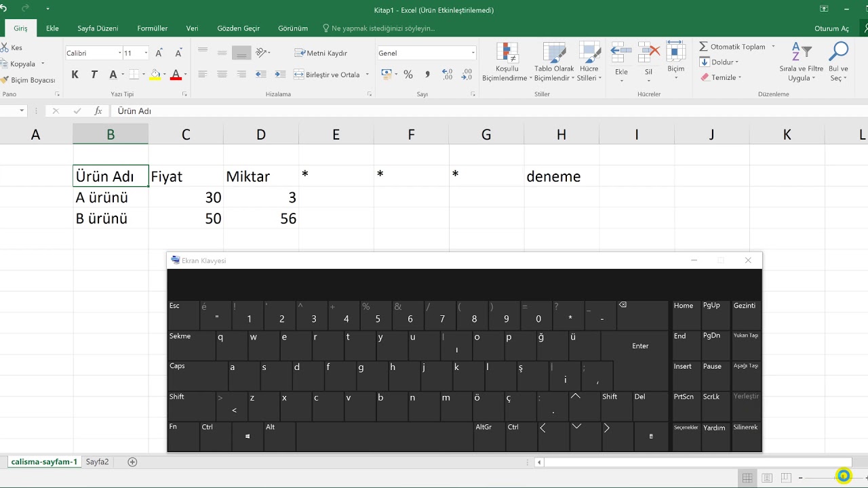Click Enter key on screen keyboard

pos(640,346)
